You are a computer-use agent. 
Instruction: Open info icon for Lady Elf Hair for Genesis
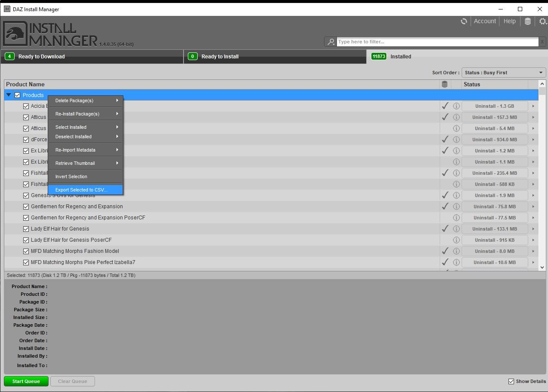[456, 229]
